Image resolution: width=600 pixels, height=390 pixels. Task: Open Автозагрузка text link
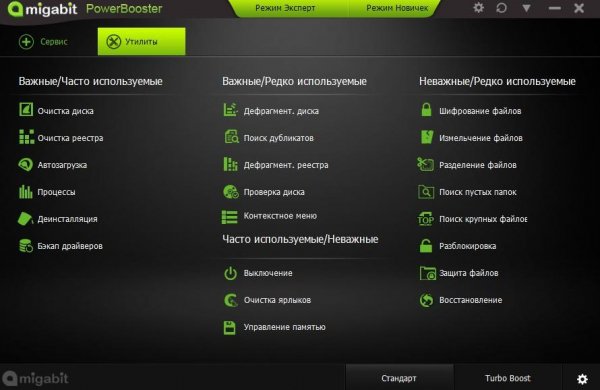[x=62, y=165]
